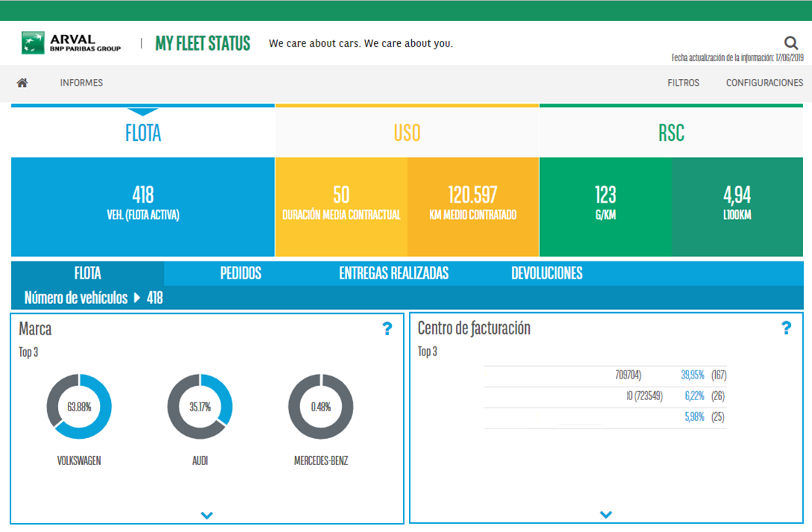Open the DEVOLUCIONES tab

click(x=547, y=273)
